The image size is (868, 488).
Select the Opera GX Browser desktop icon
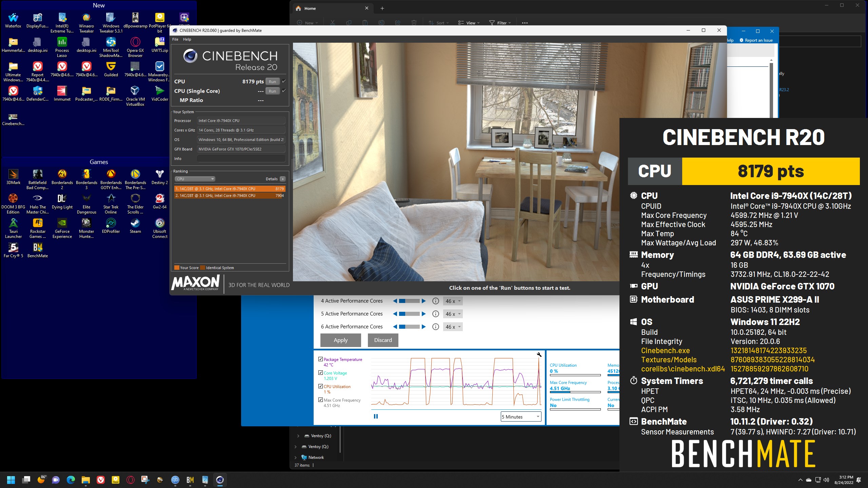135,47
